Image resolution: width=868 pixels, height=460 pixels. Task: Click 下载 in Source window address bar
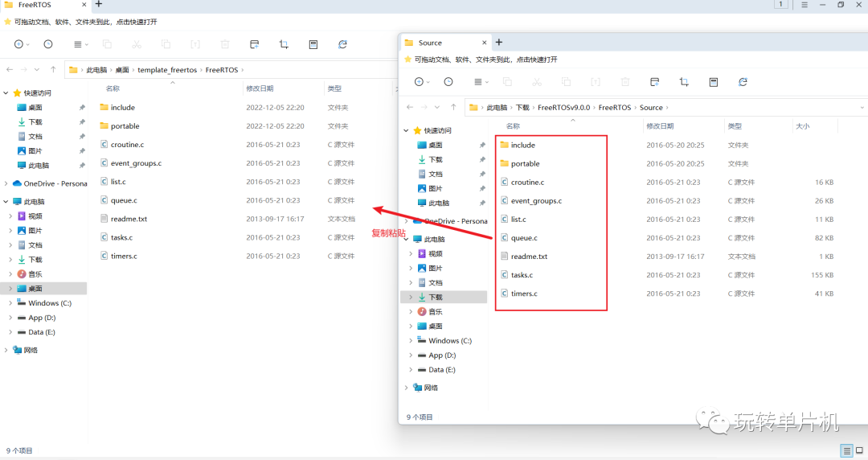pyautogui.click(x=522, y=108)
